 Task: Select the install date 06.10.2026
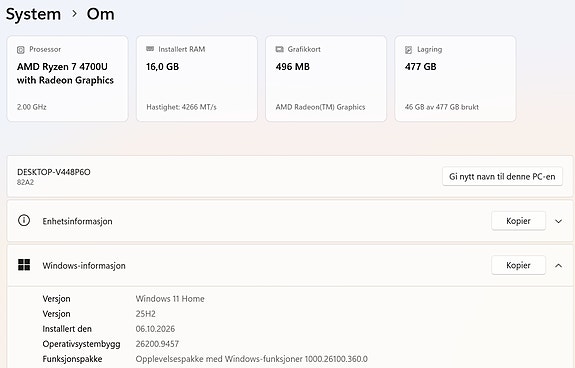[x=155, y=329]
